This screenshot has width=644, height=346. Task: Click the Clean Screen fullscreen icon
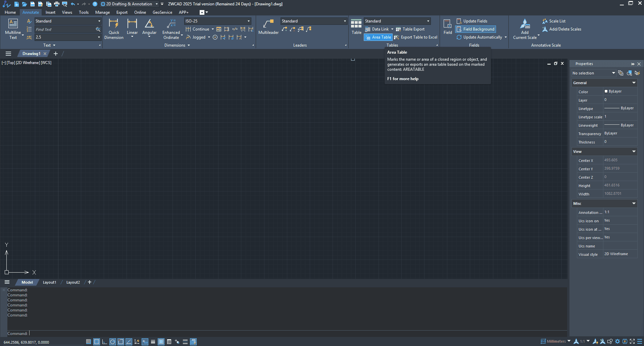point(632,342)
